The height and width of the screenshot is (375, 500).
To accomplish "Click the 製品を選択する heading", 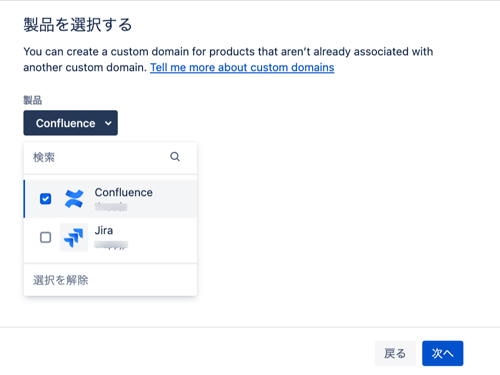I will 78,25.
